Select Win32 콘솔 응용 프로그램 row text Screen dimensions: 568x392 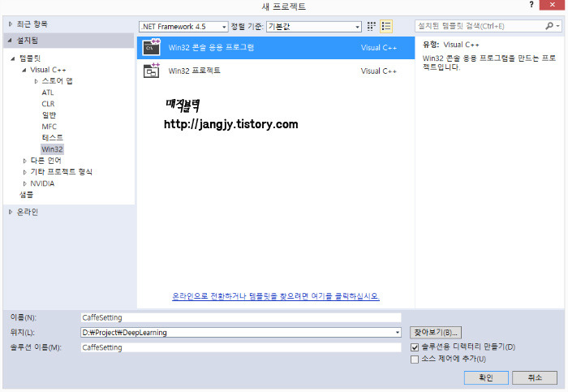click(211, 47)
